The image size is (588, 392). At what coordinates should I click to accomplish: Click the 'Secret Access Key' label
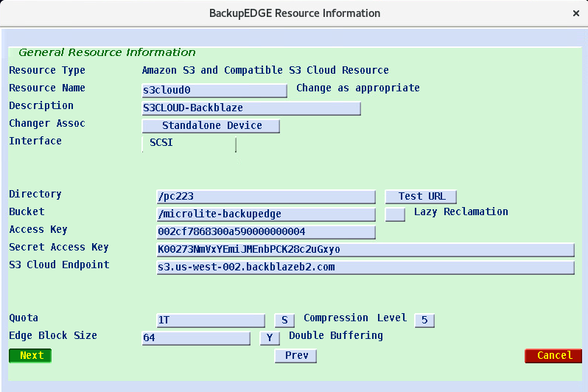[59, 247]
